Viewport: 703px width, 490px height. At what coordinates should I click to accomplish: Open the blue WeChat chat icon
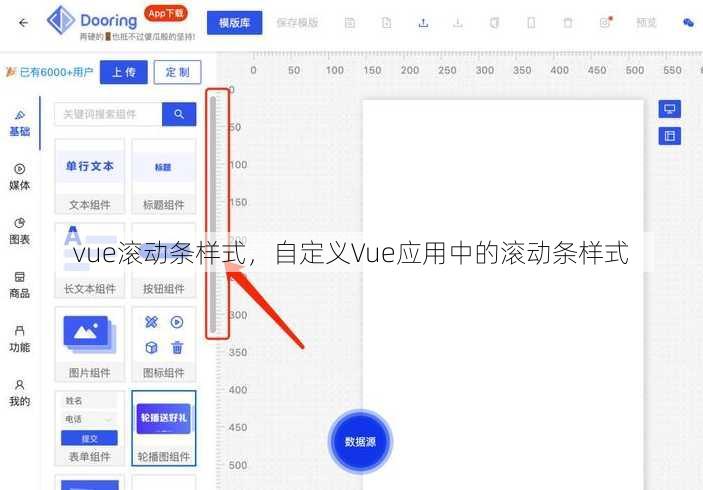click(688, 22)
